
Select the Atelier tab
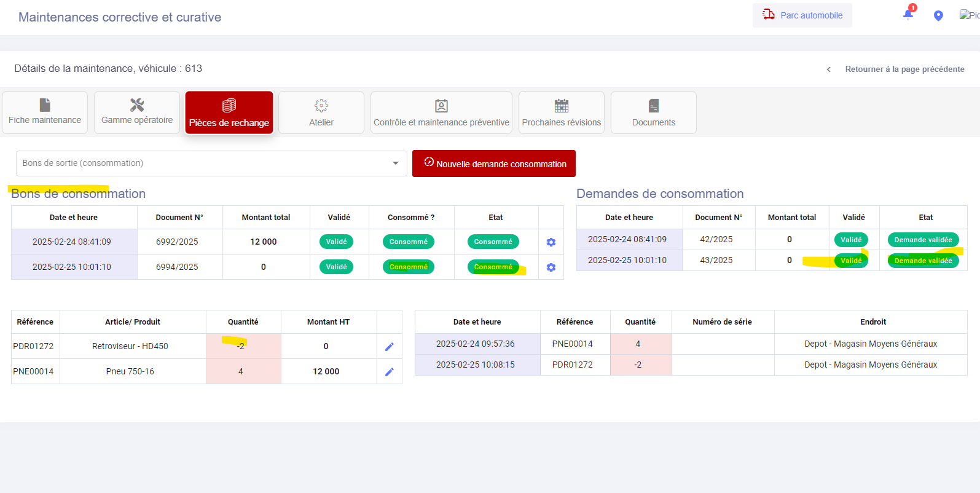click(x=321, y=112)
